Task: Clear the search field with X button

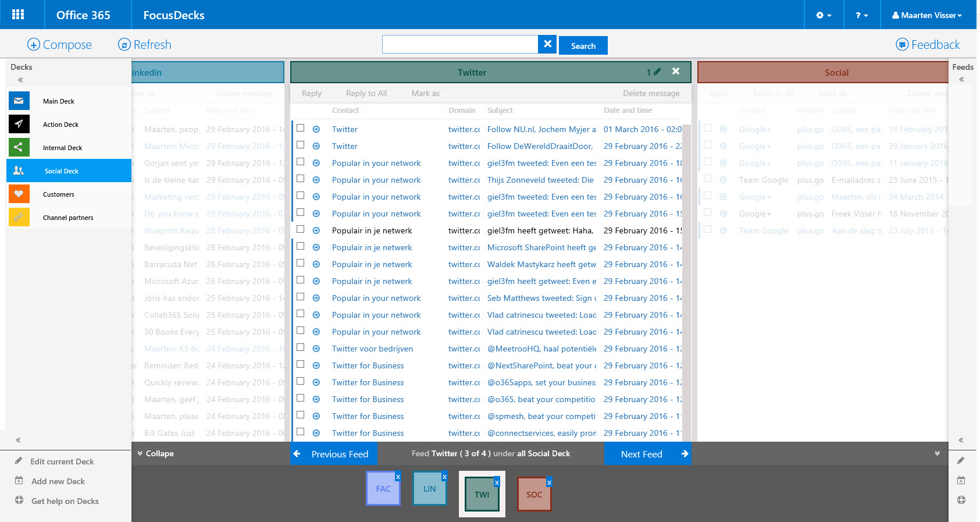Action: [547, 44]
